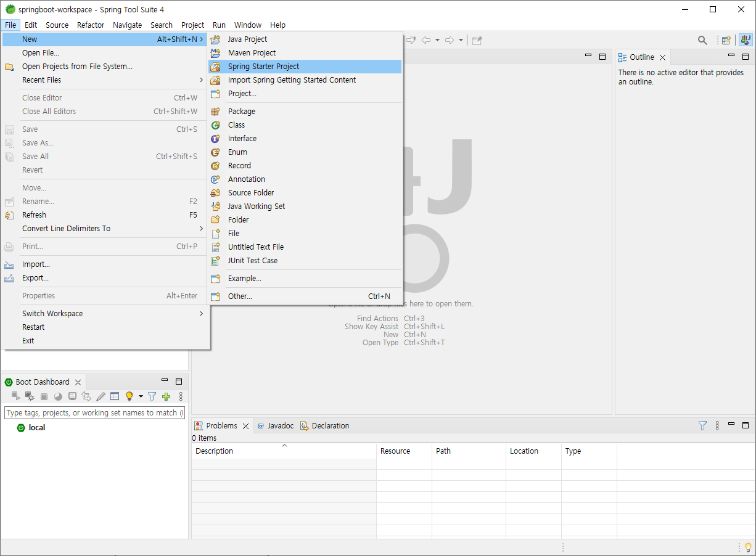Minimize the Problems panel

pyautogui.click(x=731, y=425)
